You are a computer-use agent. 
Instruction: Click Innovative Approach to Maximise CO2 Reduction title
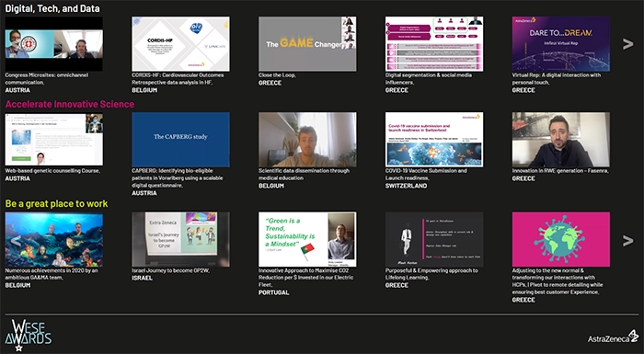pyautogui.click(x=305, y=278)
